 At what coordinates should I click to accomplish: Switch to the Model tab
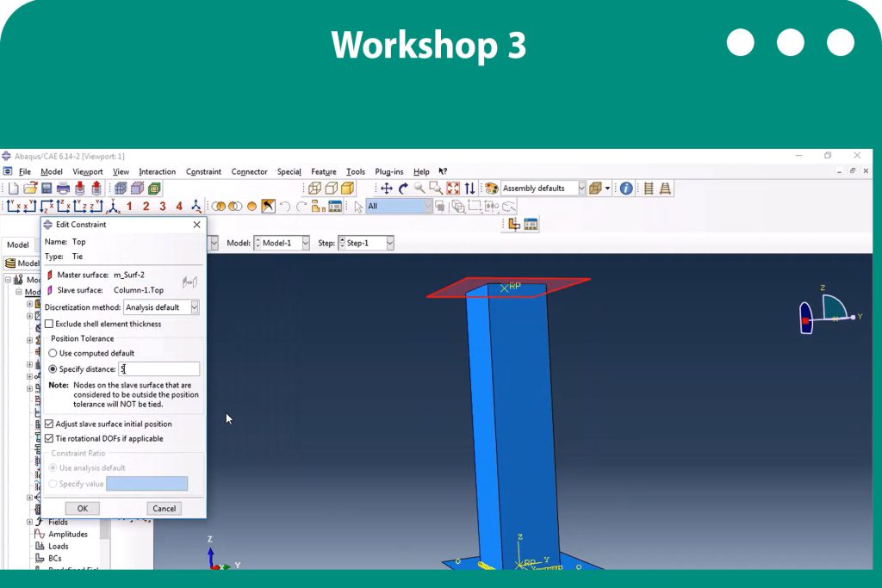pyautogui.click(x=18, y=244)
